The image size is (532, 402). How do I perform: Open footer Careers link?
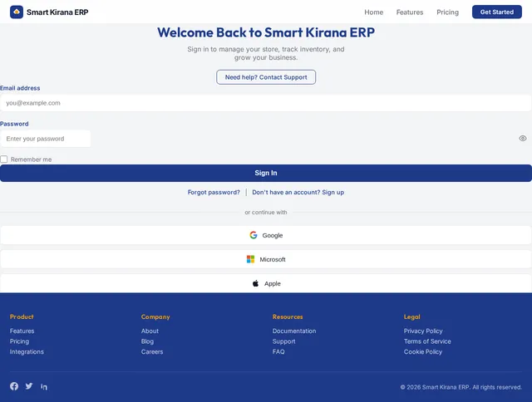pos(152,352)
